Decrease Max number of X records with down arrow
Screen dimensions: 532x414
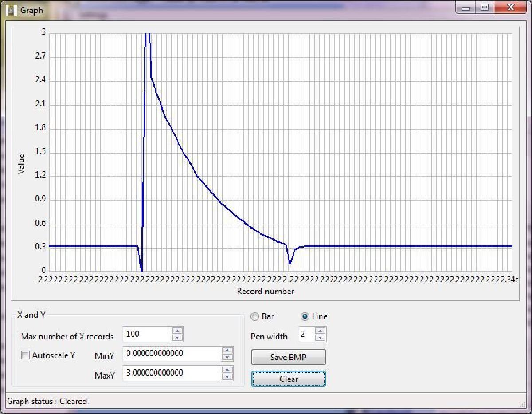[x=177, y=338]
